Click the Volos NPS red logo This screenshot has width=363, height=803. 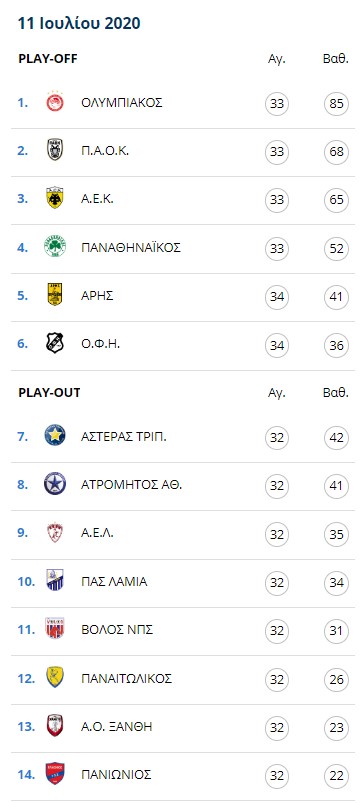(55, 629)
